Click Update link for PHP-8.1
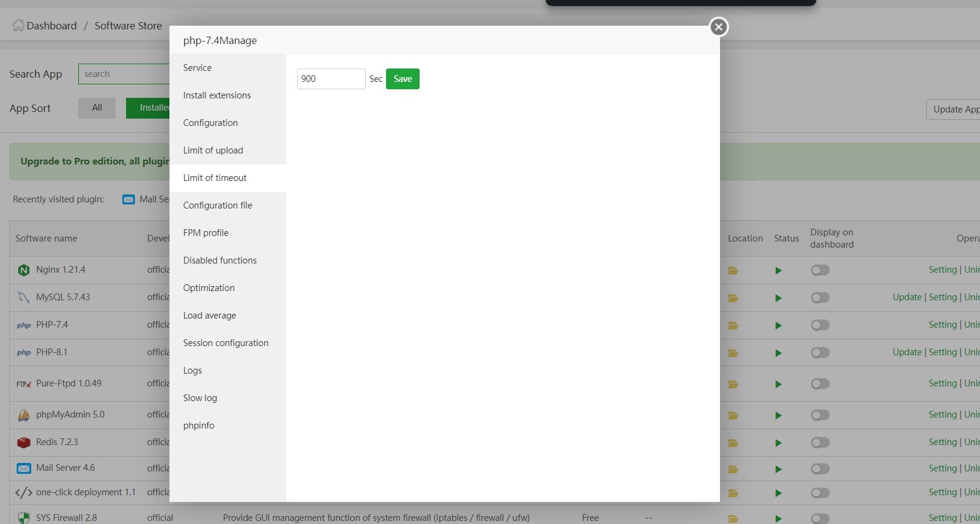 coord(907,352)
